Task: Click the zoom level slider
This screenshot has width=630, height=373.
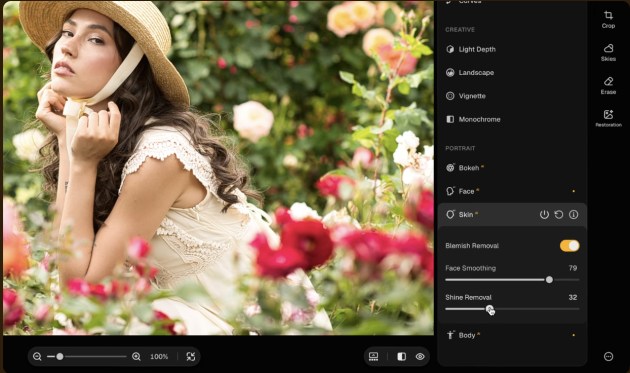Action: tap(87, 357)
